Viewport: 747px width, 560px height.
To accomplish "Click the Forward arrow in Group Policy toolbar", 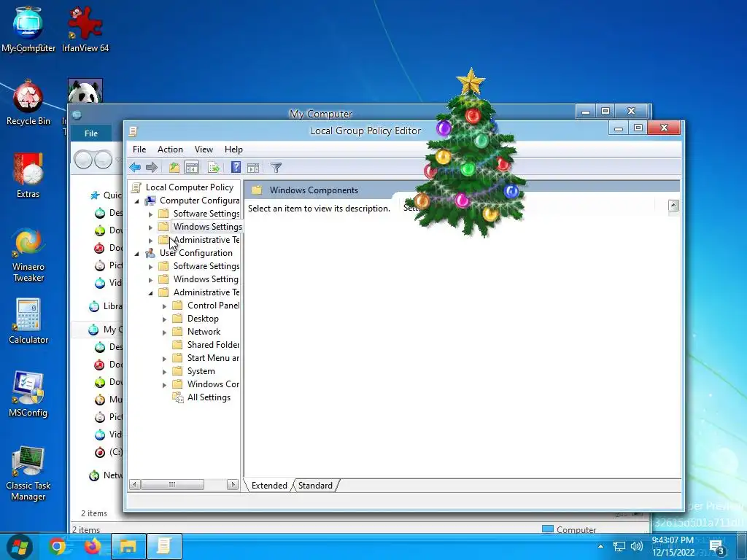I will [x=152, y=167].
